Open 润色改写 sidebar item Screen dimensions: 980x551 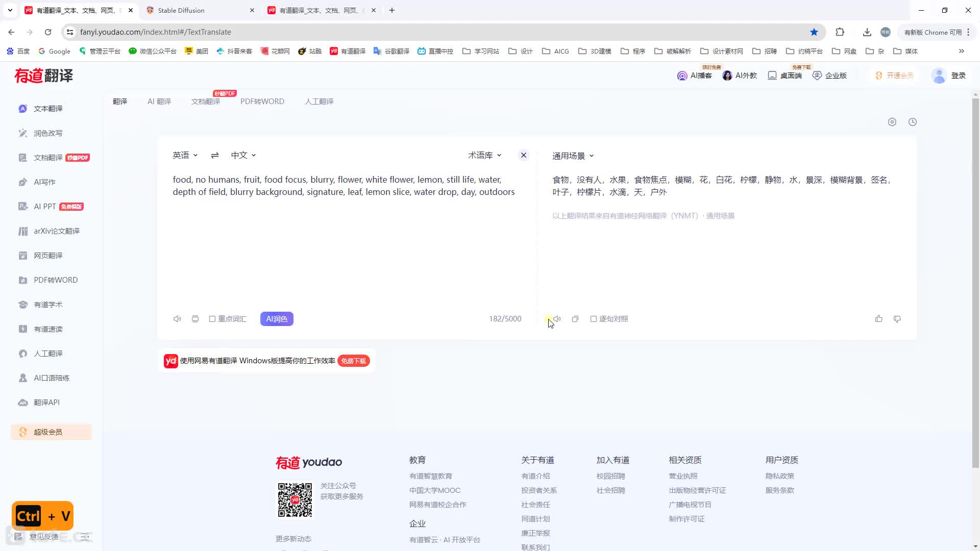(x=41, y=133)
